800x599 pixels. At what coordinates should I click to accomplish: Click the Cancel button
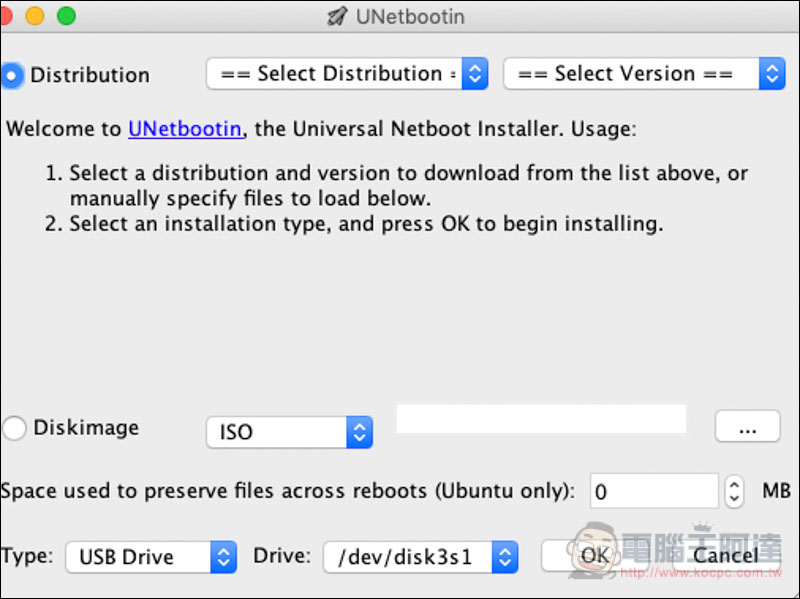726,556
